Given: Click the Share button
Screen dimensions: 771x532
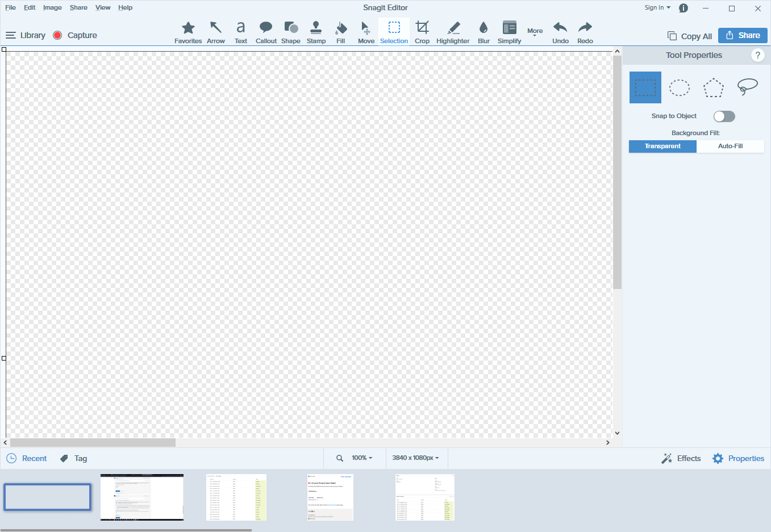Looking at the screenshot, I should point(743,35).
